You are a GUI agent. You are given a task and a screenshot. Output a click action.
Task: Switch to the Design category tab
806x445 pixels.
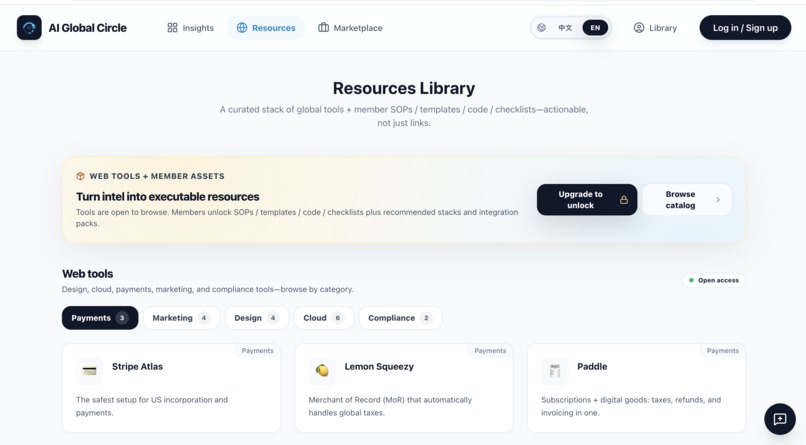(x=257, y=318)
